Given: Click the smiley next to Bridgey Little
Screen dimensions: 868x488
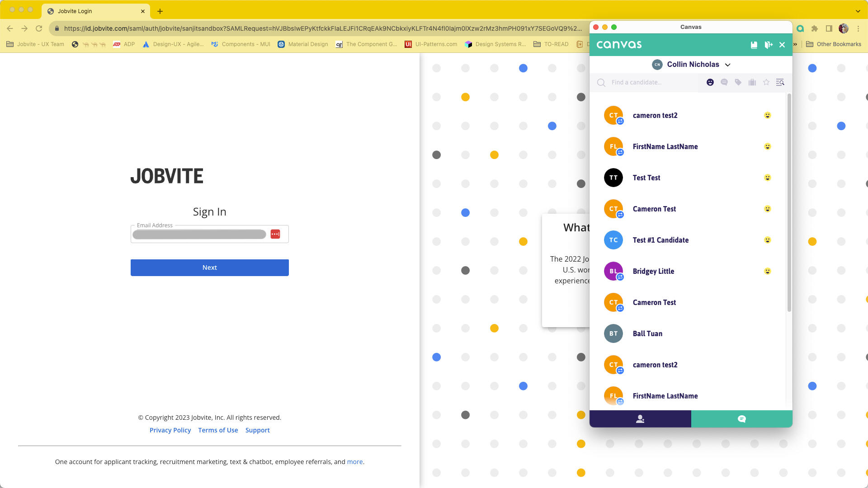Looking at the screenshot, I should [767, 271].
